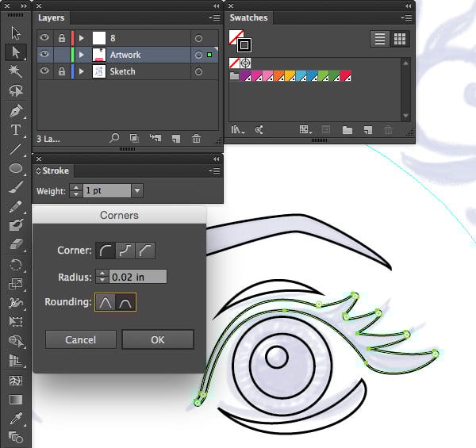Select the Mesh tool
The height and width of the screenshot is (448, 476).
point(16,381)
